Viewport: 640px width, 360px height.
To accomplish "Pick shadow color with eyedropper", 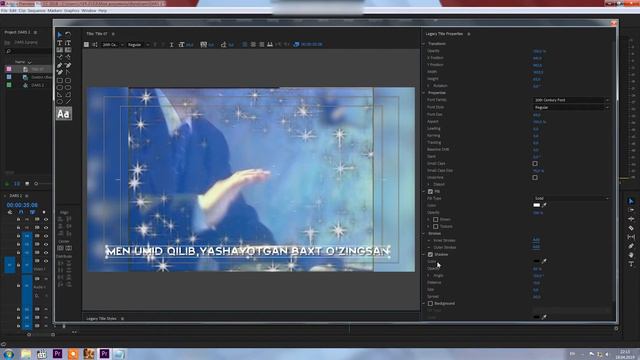I will (544, 261).
